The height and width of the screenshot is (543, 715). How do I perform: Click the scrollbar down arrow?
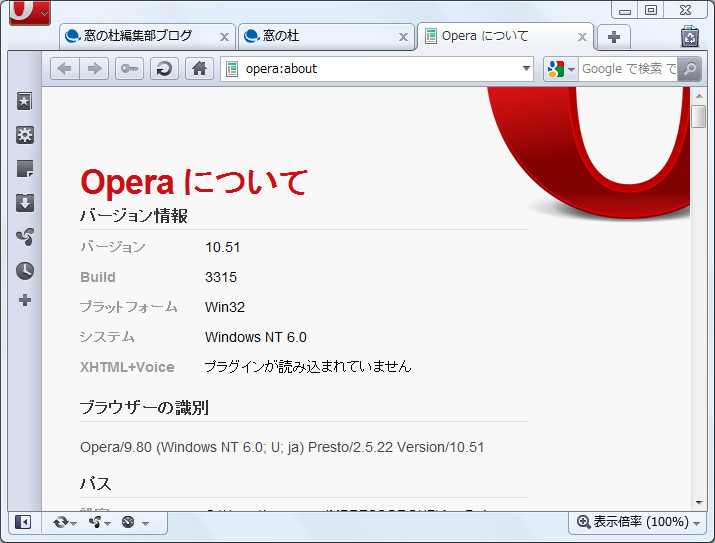(x=699, y=503)
